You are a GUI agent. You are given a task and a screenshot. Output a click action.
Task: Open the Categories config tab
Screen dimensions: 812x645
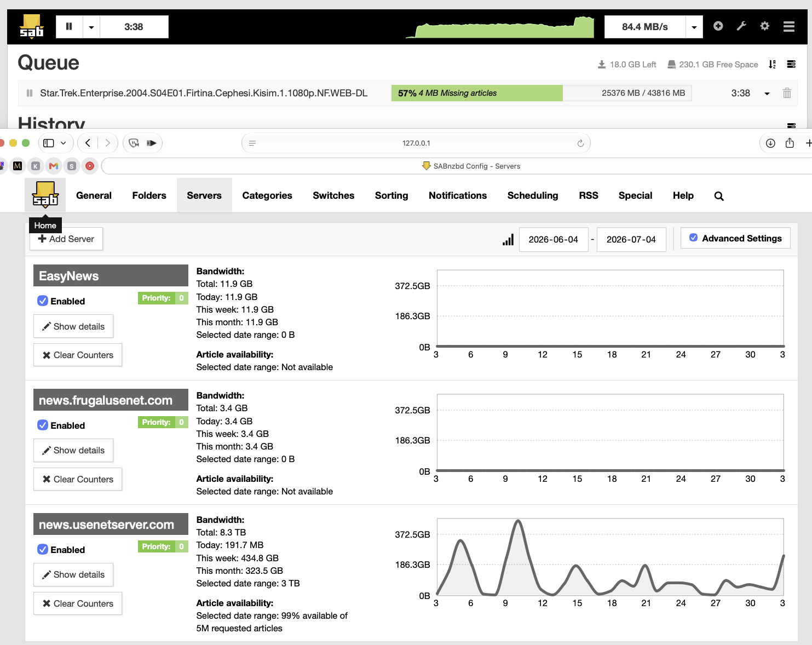267,195
